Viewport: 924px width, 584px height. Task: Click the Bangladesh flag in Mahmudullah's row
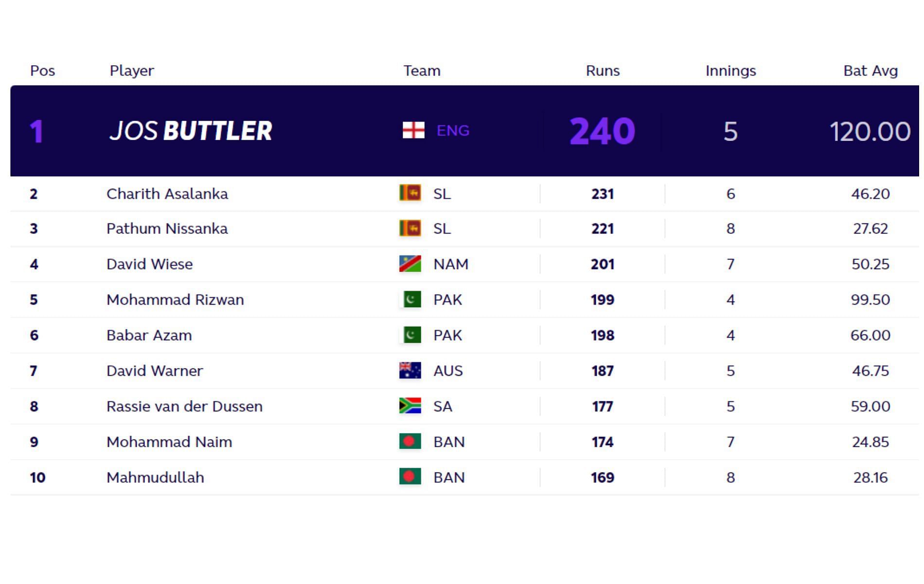tap(410, 476)
